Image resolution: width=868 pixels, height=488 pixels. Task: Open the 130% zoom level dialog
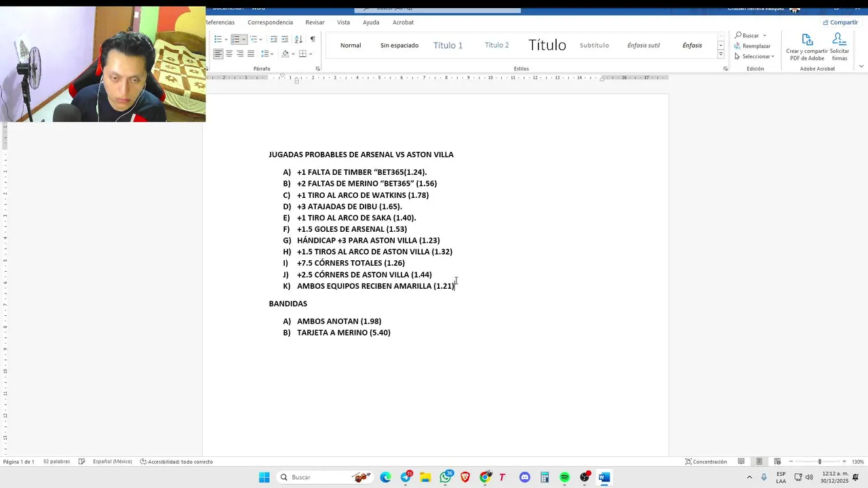click(x=858, y=462)
